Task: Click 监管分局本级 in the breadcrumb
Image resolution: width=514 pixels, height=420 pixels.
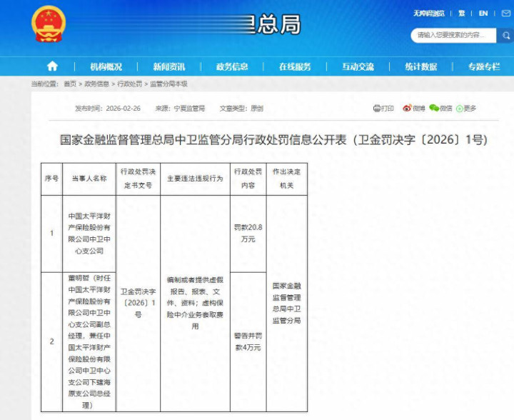Action: [x=169, y=84]
